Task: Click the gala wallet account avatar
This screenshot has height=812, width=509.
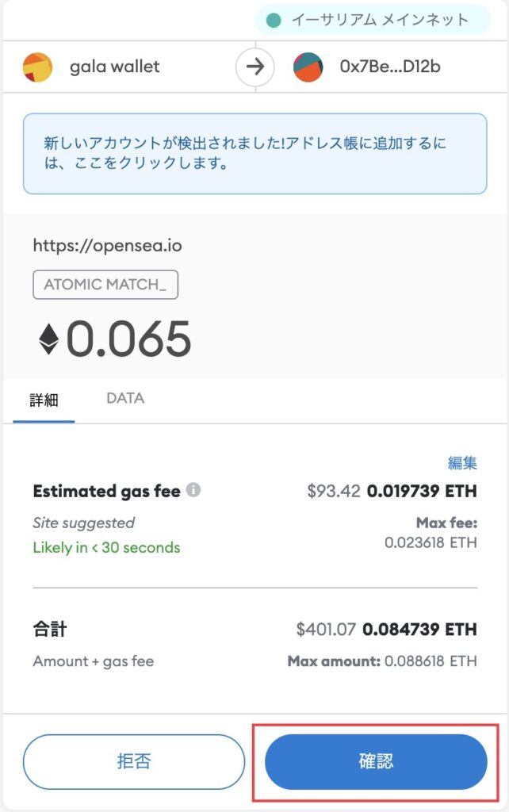Action: click(38, 67)
